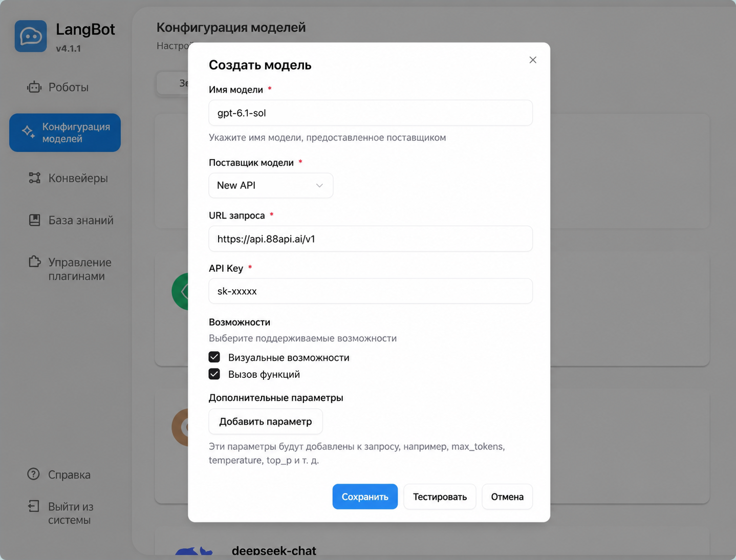Open the Поставщик модели dropdown showing New API

(271, 185)
